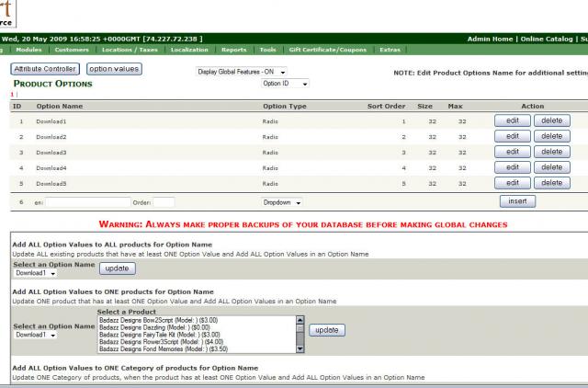Open the Display Global Features dropdown
Screen dimensions: 588x388
click(242, 72)
